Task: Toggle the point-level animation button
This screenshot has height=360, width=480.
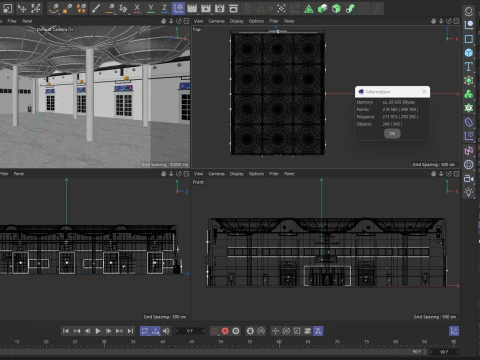Action: (x=318, y=331)
